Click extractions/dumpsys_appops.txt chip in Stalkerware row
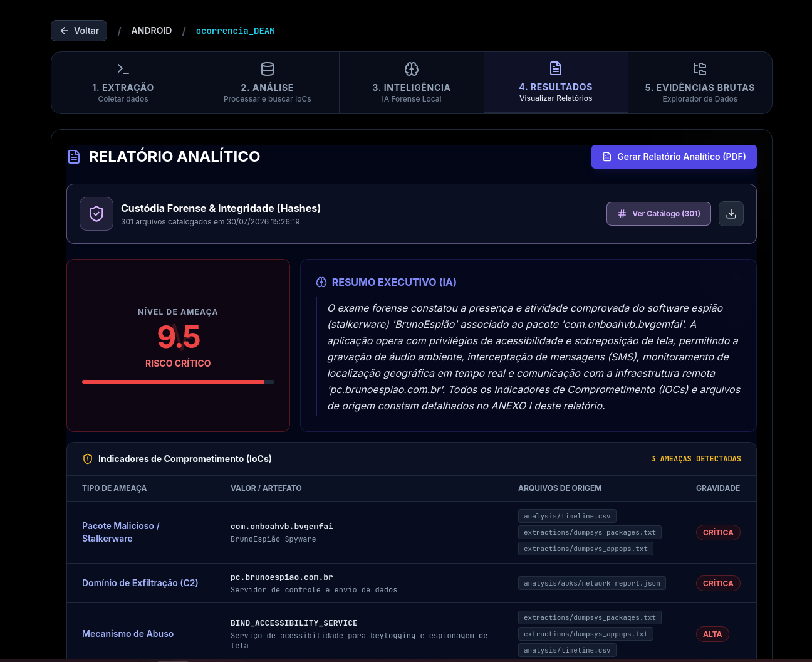812x662 pixels. click(586, 549)
